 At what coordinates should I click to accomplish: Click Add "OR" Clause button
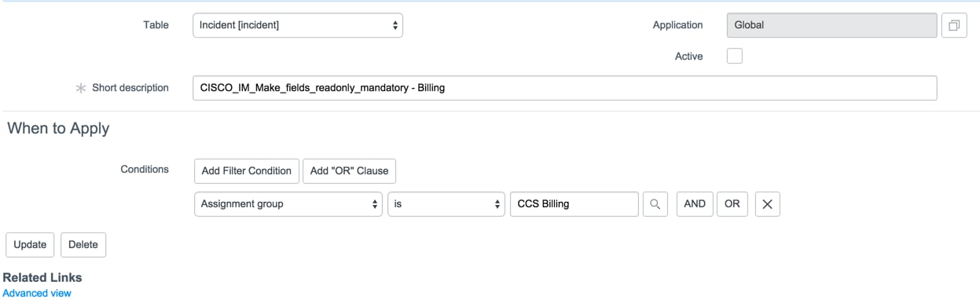coord(350,171)
